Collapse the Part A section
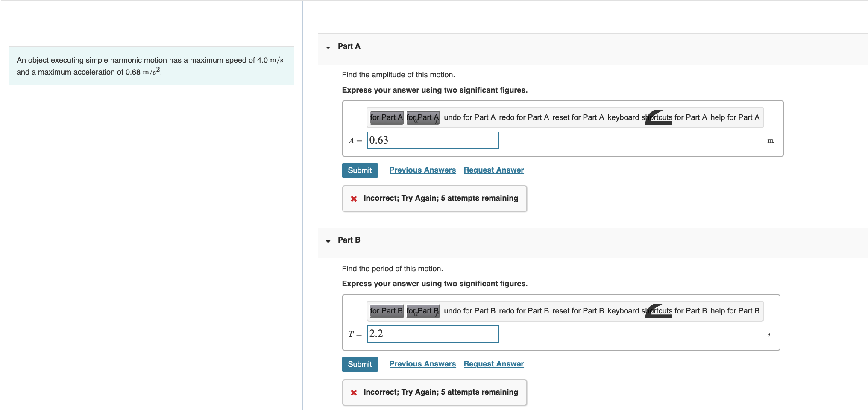 click(328, 47)
